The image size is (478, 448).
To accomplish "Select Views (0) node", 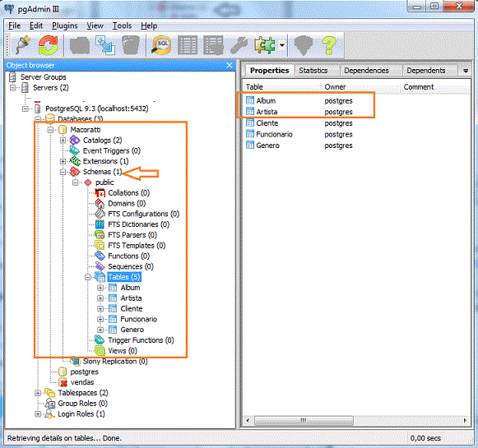I will tap(123, 351).
